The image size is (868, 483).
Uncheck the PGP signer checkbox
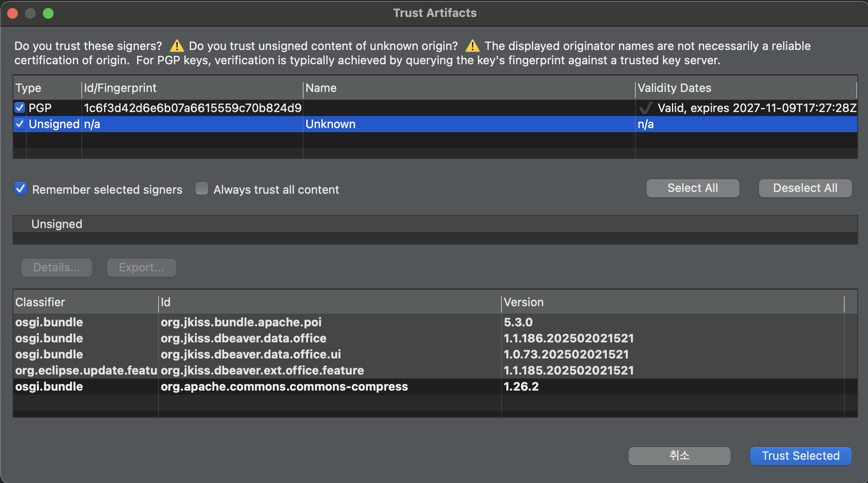click(x=20, y=108)
